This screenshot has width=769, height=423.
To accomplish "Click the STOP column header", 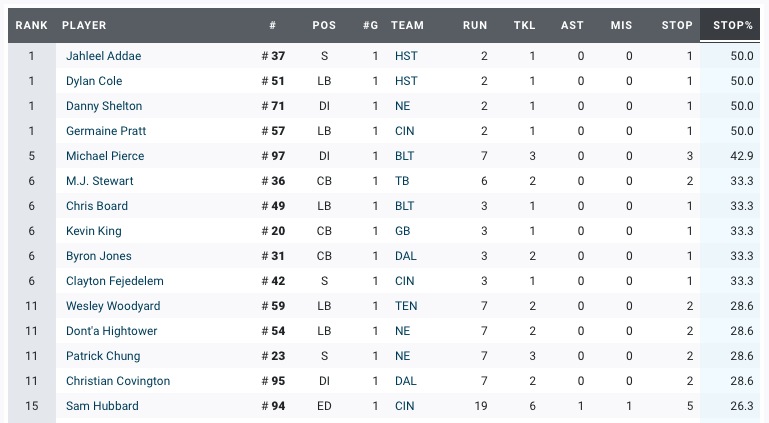I will [x=677, y=25].
